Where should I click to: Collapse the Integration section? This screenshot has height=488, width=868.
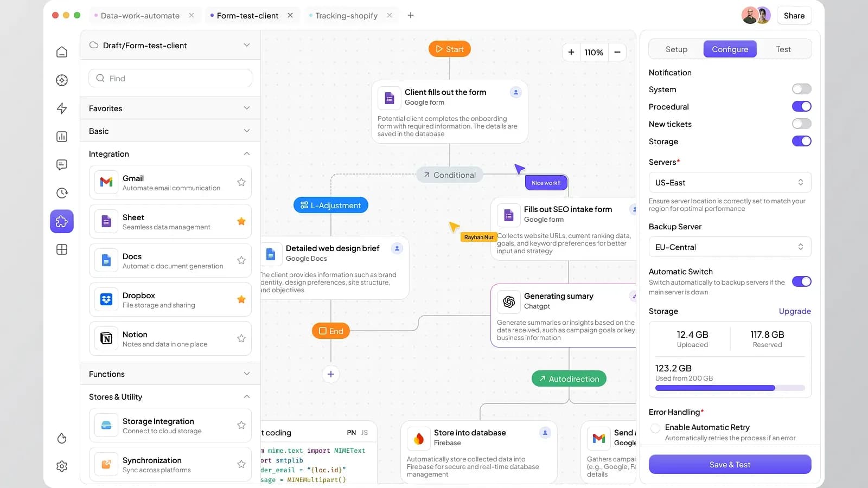coord(170,154)
